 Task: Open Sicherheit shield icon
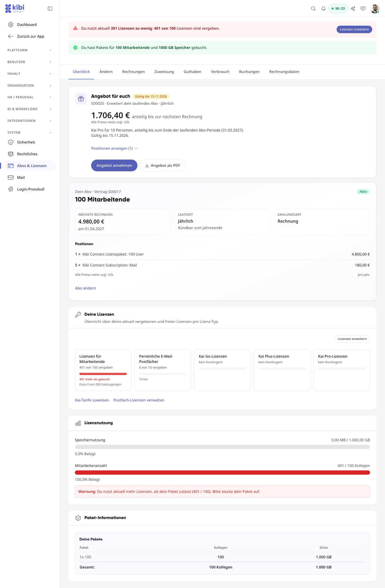[x=11, y=142]
